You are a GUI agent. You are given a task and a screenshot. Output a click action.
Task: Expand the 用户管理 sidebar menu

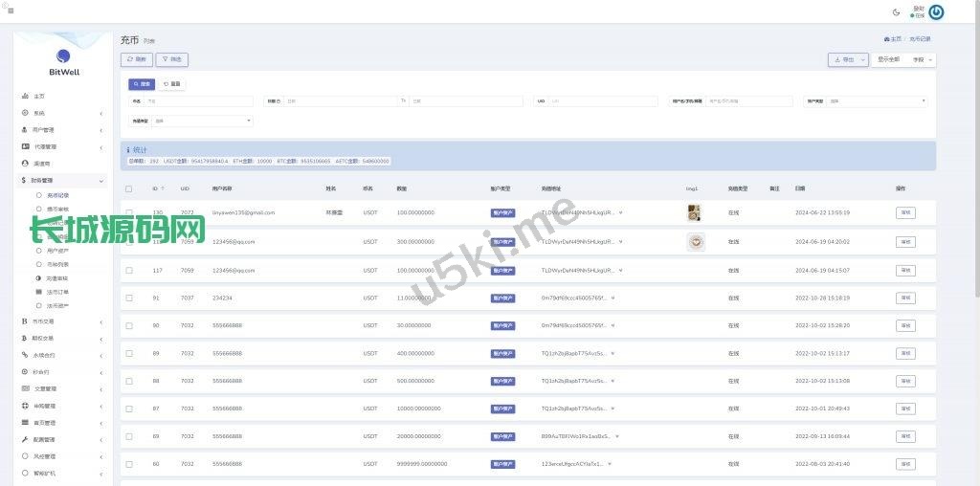62,129
